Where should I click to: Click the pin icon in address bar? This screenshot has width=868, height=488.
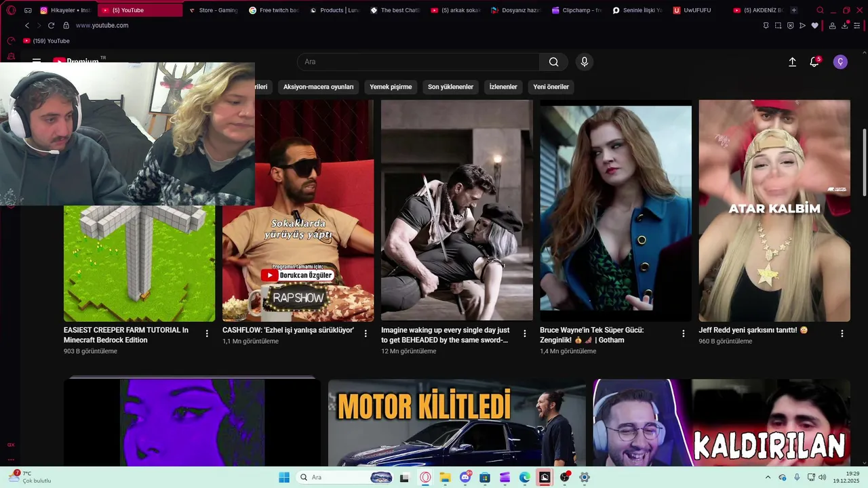pos(766,26)
